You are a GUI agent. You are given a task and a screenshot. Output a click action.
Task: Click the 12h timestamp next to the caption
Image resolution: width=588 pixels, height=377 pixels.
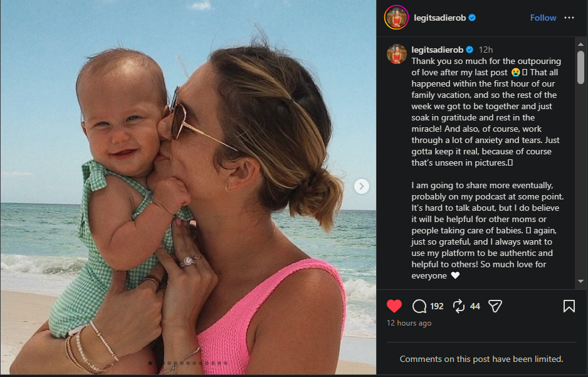coord(486,49)
